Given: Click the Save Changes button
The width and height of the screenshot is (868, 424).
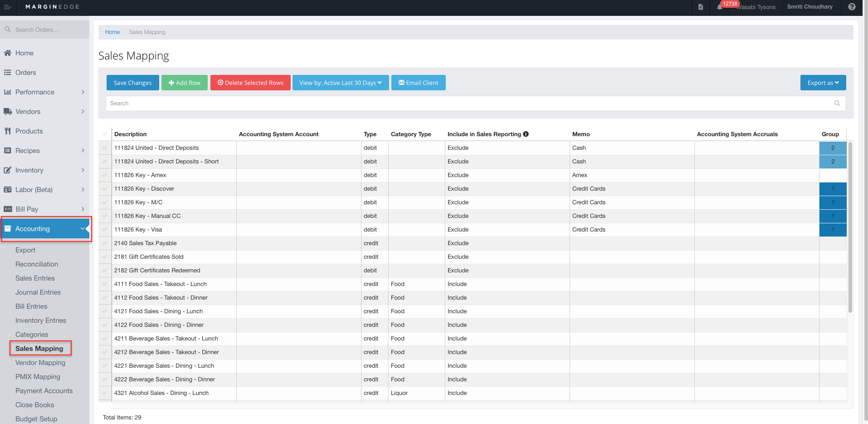Looking at the screenshot, I should click(132, 83).
